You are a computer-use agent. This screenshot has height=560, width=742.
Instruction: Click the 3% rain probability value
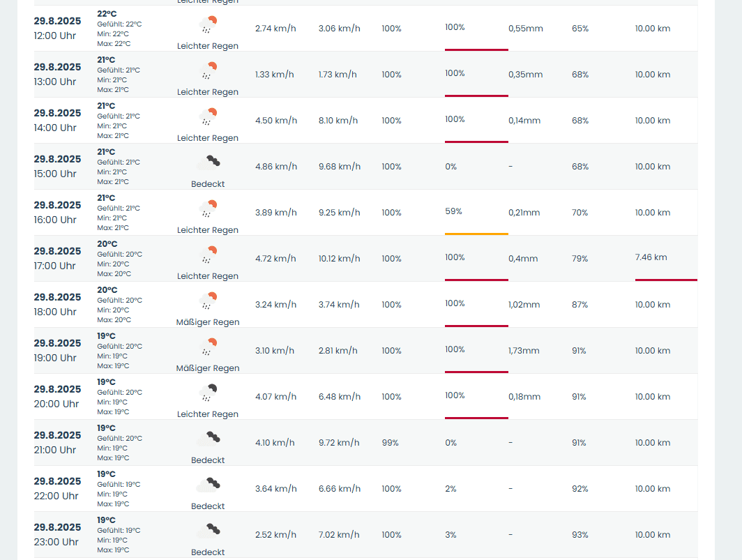point(450,534)
